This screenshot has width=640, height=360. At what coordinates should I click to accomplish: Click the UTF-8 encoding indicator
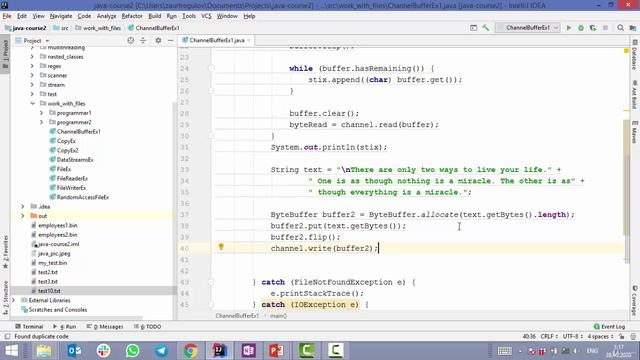[x=573, y=337]
